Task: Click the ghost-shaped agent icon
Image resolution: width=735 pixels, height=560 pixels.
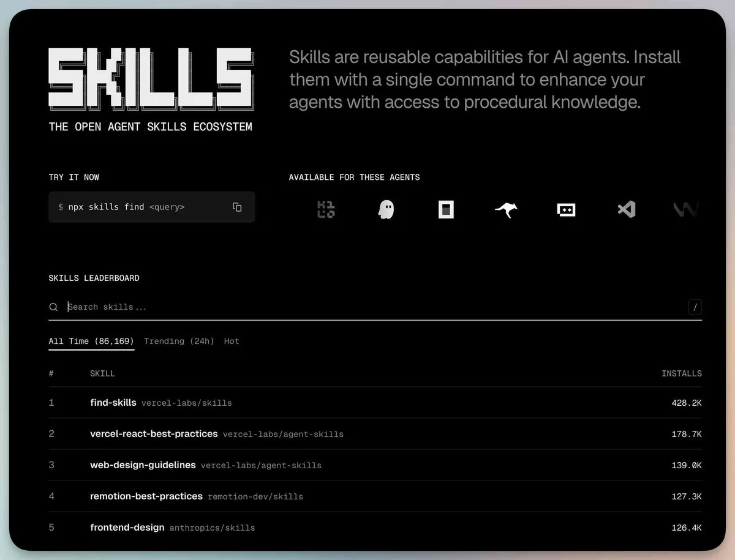Action: pyautogui.click(x=386, y=209)
